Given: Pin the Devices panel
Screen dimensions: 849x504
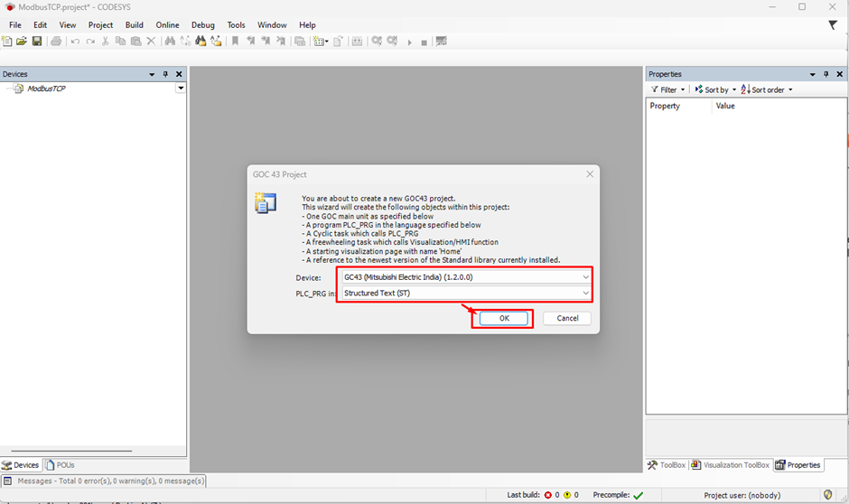Looking at the screenshot, I should [165, 74].
